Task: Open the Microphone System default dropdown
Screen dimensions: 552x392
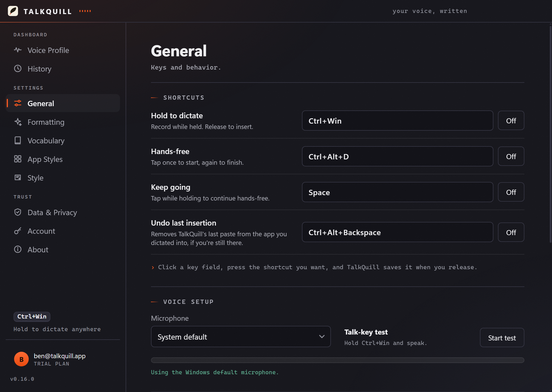Action: point(241,337)
